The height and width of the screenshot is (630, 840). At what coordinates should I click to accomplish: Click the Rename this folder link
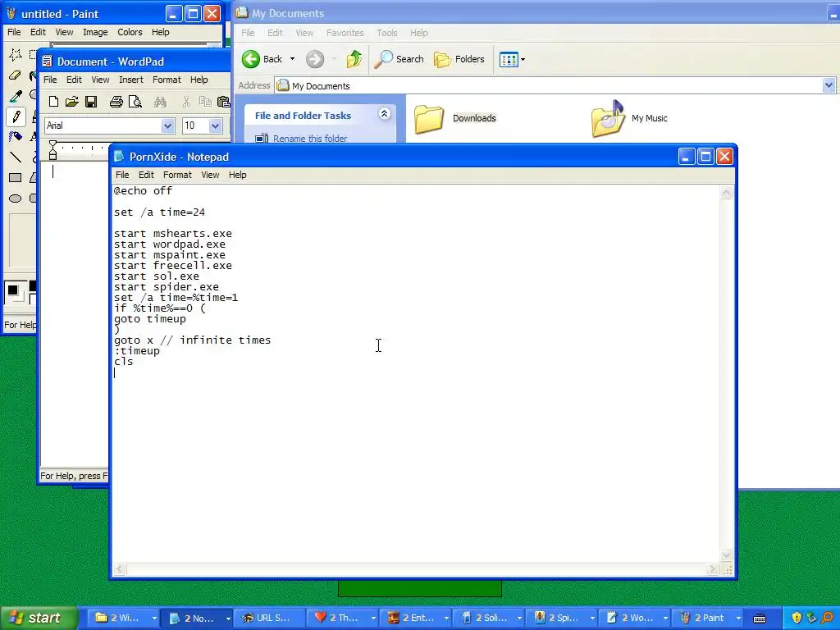coord(310,138)
